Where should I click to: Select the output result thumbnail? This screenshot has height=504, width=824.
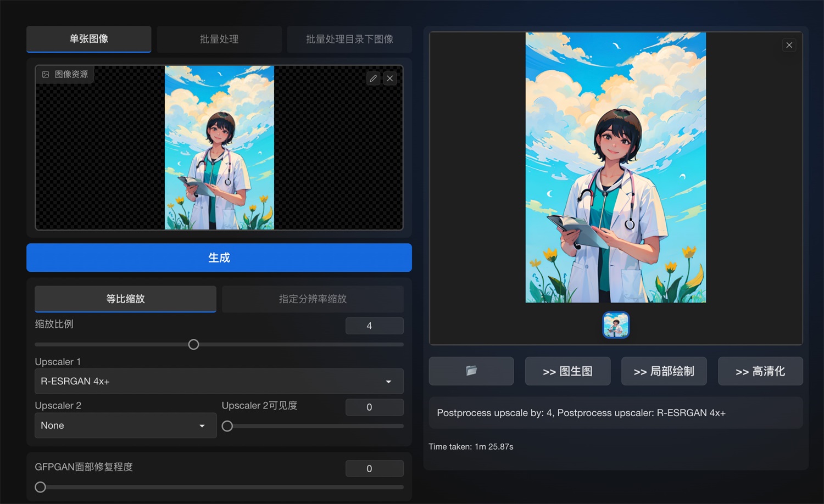[615, 325]
